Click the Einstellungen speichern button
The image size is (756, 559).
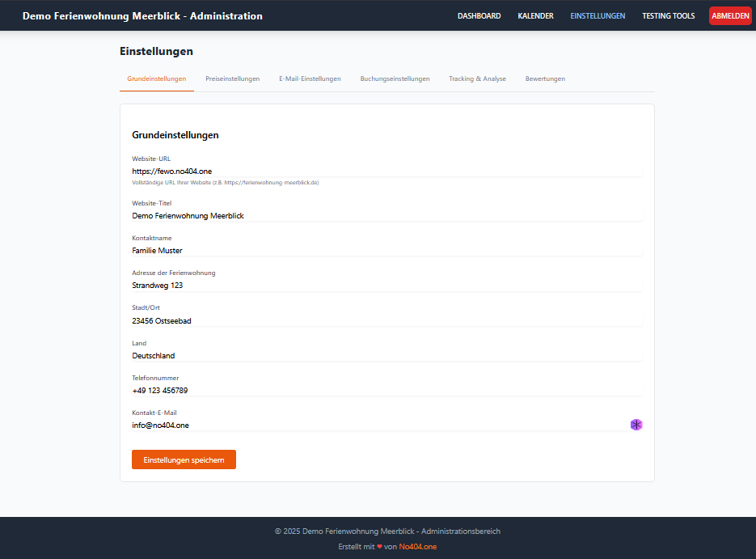(184, 459)
